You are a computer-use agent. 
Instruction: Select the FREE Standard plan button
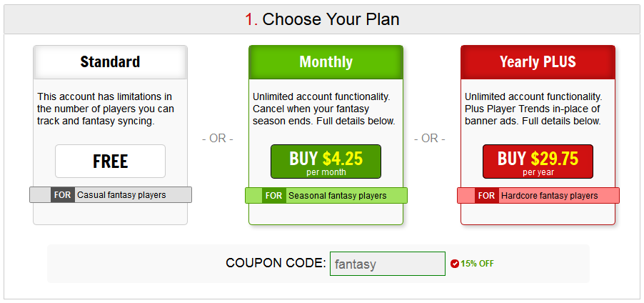pos(110,162)
